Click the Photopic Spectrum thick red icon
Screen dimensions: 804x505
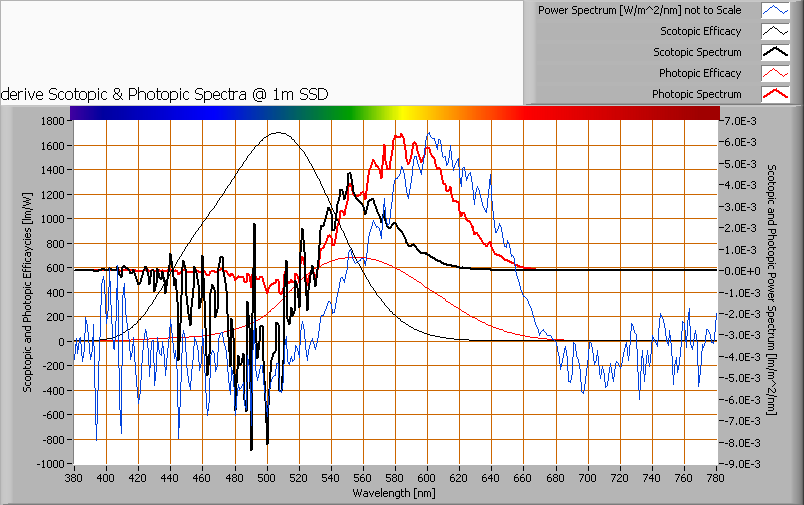click(x=775, y=95)
